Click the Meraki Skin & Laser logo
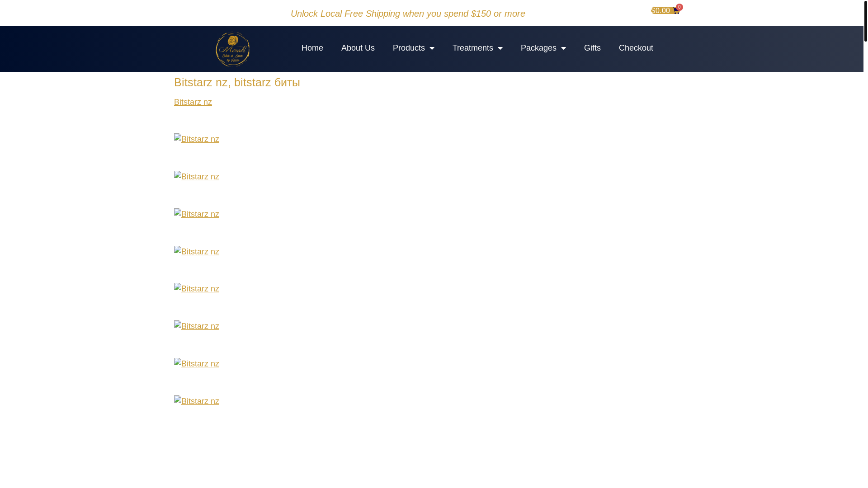The width and height of the screenshot is (868, 488). coord(232,49)
